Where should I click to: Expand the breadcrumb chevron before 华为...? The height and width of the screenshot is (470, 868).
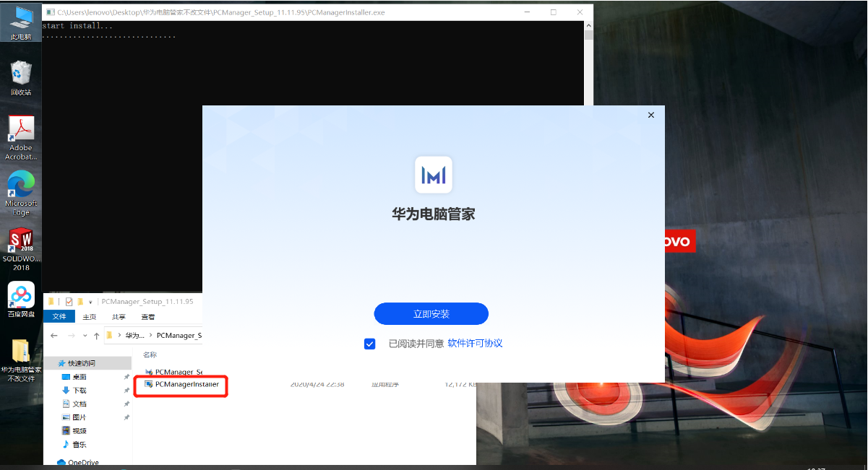119,336
